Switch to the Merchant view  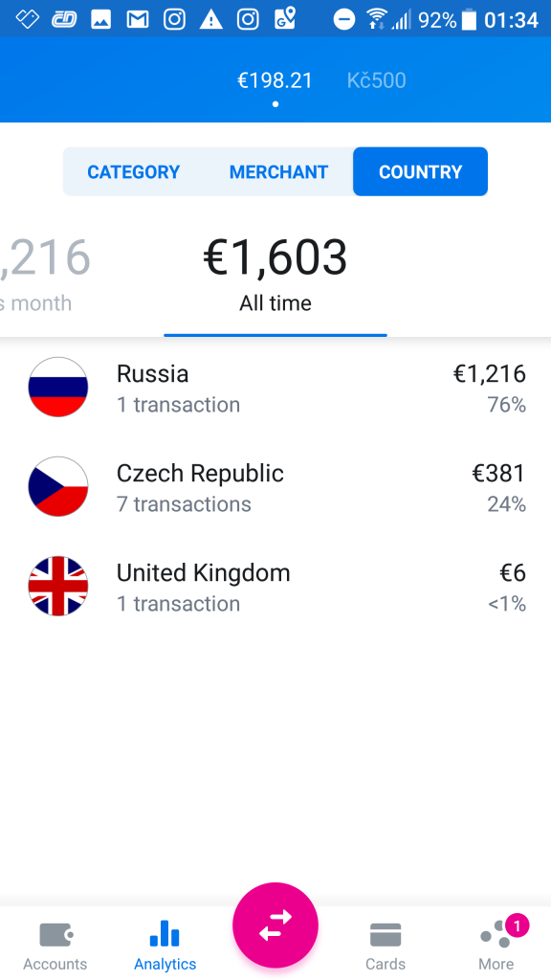[x=278, y=172]
